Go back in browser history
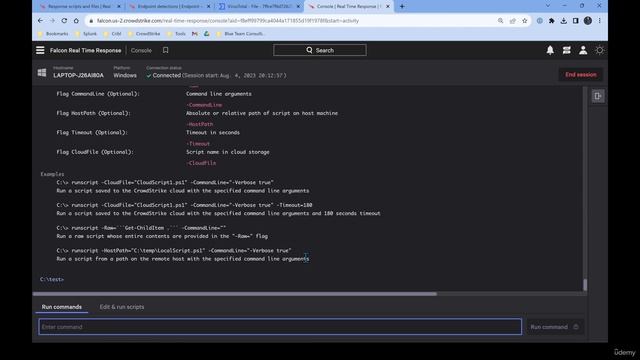The width and height of the screenshot is (640, 360). pos(40,20)
